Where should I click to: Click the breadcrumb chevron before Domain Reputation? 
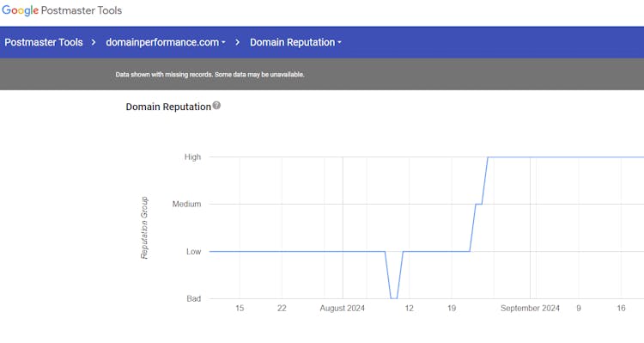[x=237, y=42]
